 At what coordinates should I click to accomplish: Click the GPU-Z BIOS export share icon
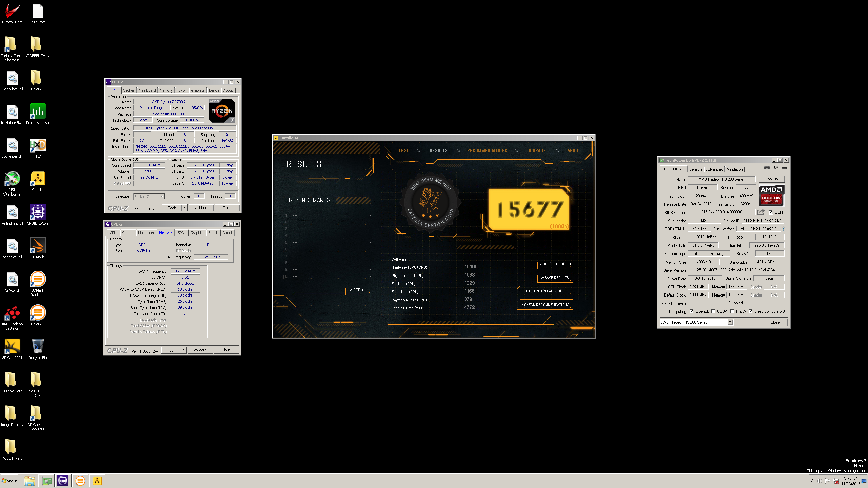point(761,212)
